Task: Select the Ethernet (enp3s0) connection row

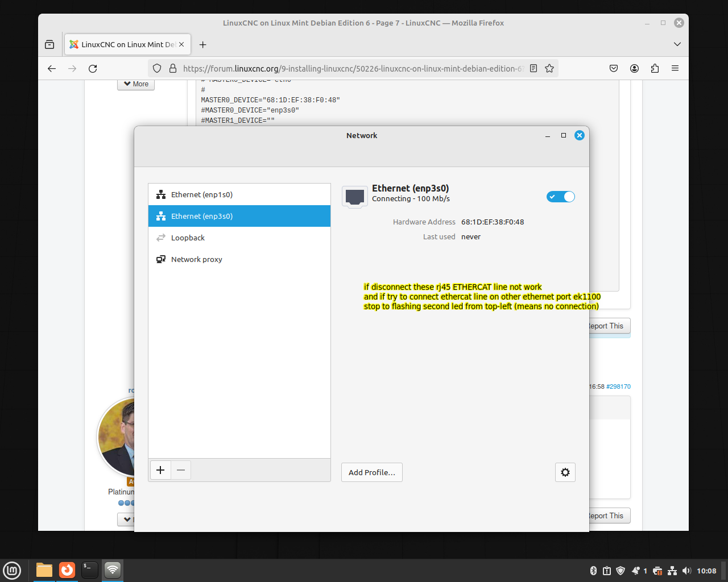Action: coord(239,216)
